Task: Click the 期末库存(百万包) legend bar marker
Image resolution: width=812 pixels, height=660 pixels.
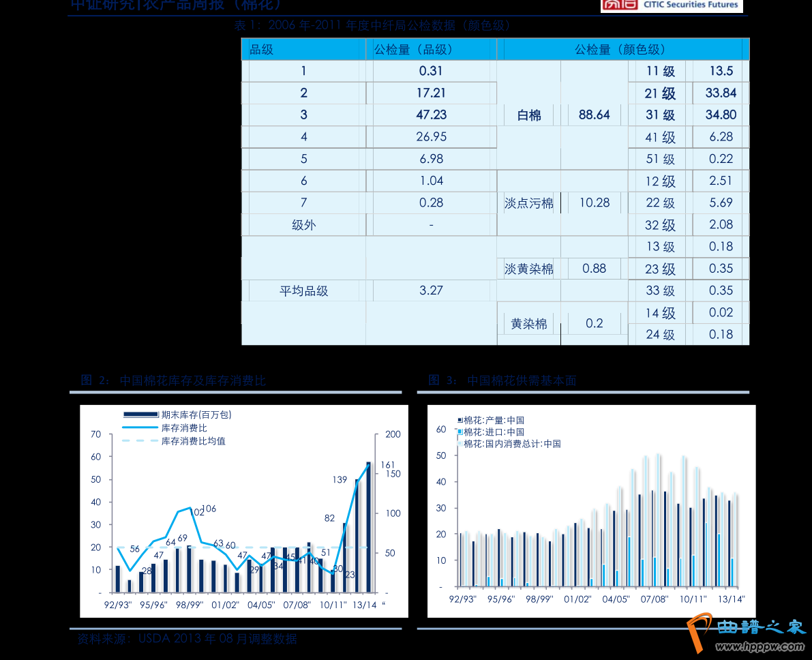Action: (140, 415)
